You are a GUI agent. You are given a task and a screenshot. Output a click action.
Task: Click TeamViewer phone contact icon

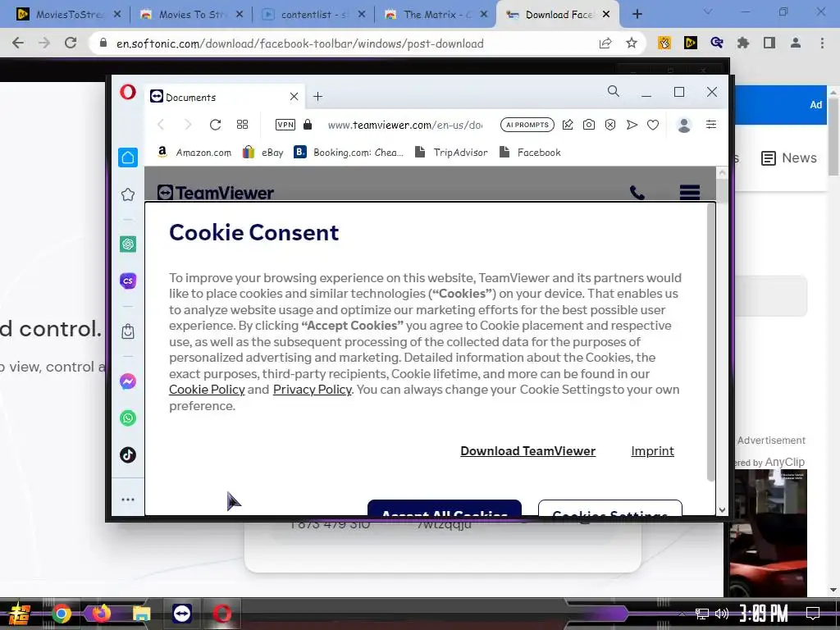click(637, 192)
